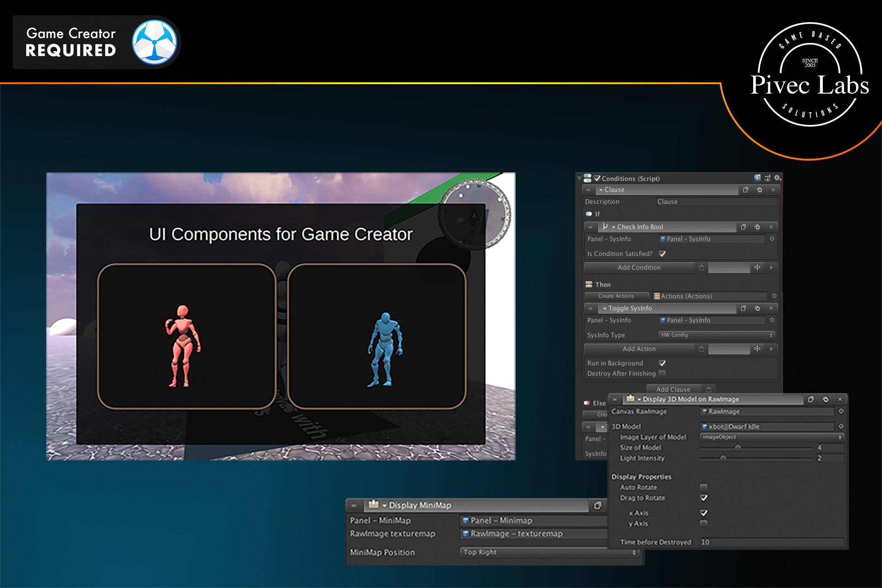Click the paste icon beside Add Condition
882x588 pixels.
701,268
